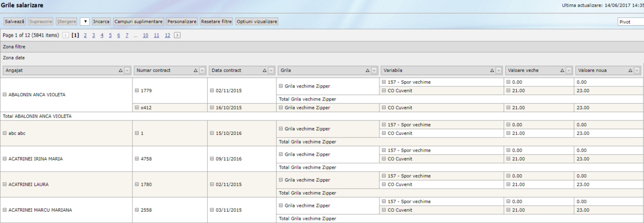Go to page 12 in pager
The height and width of the screenshot is (223, 644).
167,35
